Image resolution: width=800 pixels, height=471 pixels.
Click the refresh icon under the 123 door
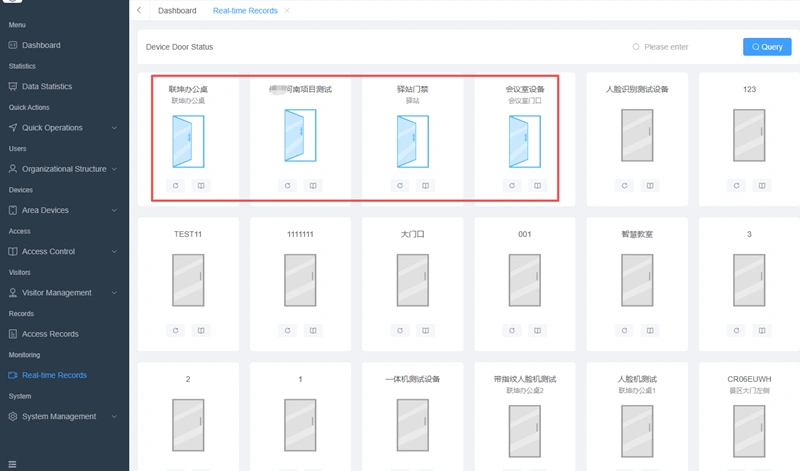[x=737, y=186]
